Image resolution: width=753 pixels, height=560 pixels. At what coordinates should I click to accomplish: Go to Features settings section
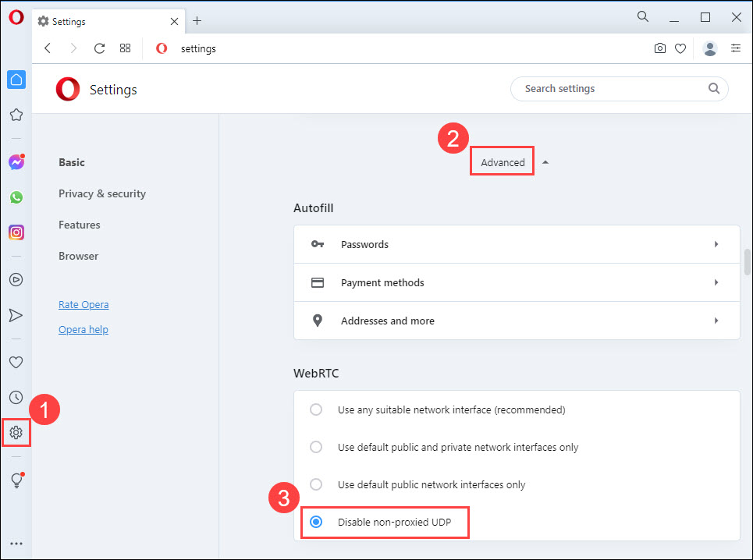[x=80, y=225]
